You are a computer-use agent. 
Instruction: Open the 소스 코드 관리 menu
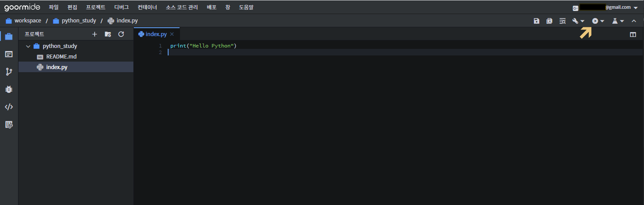click(182, 7)
